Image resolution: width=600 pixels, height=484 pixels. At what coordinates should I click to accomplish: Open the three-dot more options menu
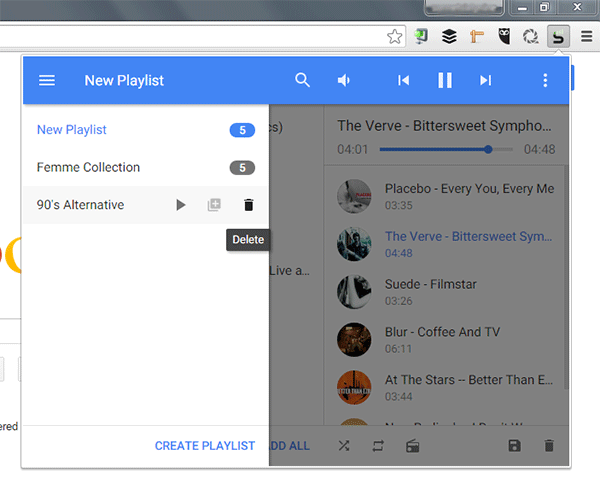pyautogui.click(x=545, y=80)
